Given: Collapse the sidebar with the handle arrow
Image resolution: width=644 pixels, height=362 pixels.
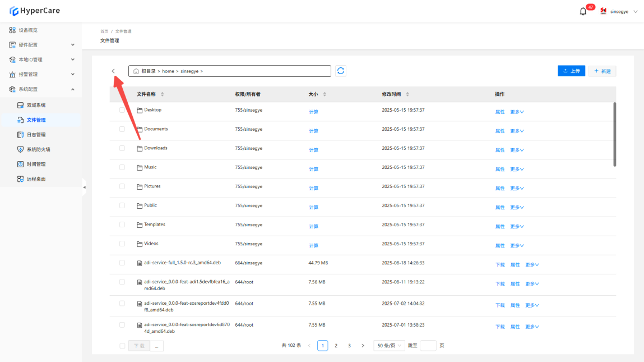Looking at the screenshot, I should coord(84,187).
